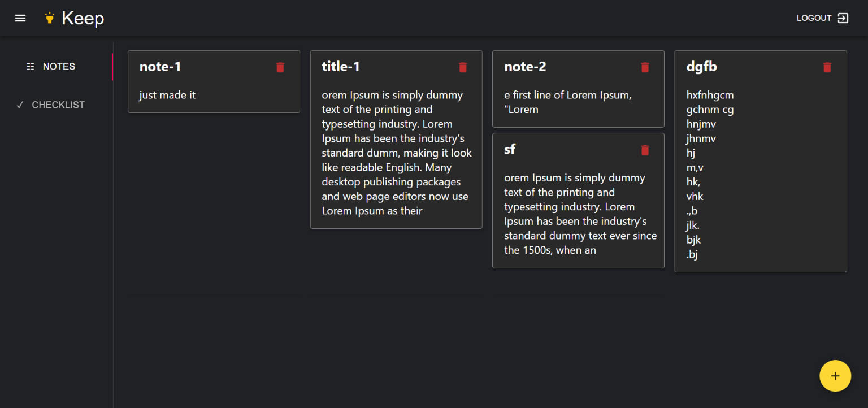Click the line 'vhk' in dgfb note
The width and height of the screenshot is (868, 408).
coord(695,197)
